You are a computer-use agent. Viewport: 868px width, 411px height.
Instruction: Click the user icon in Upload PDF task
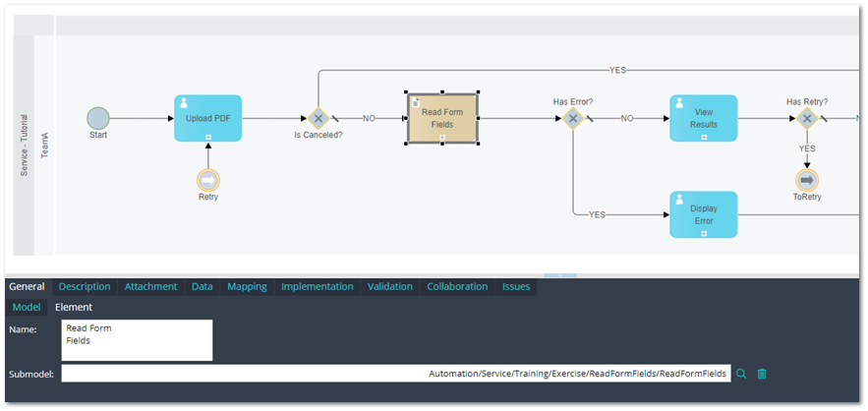pos(184,103)
